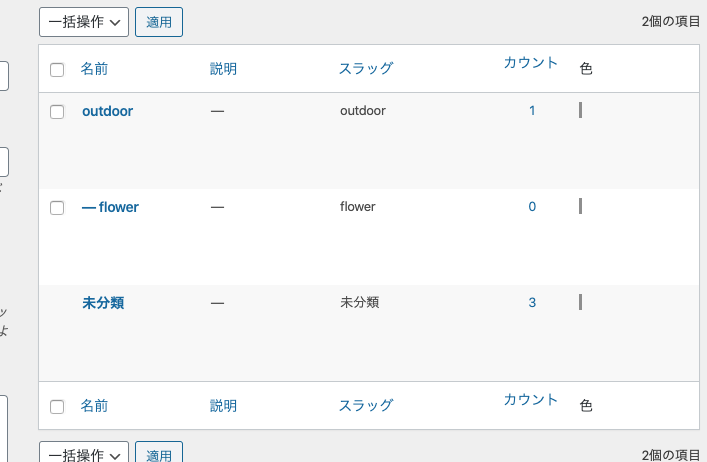707x462 pixels.
Task: Sort by スラッグ in the table header
Action: [366, 69]
